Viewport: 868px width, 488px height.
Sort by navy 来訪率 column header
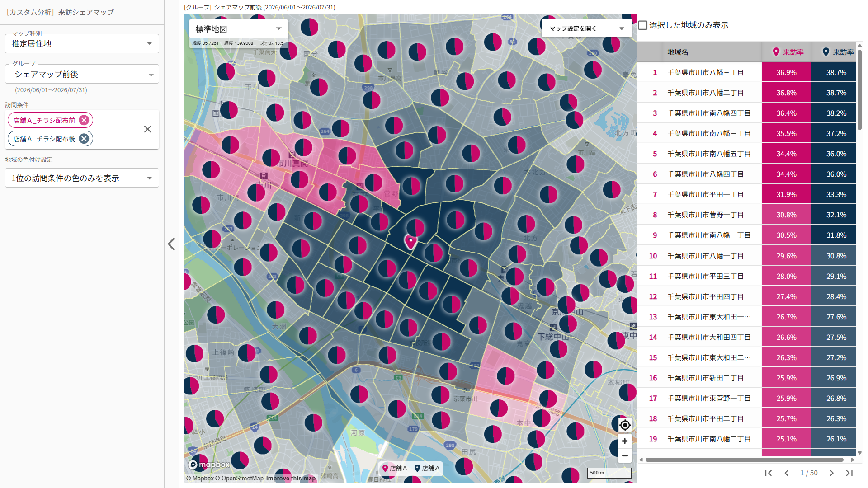coord(834,52)
